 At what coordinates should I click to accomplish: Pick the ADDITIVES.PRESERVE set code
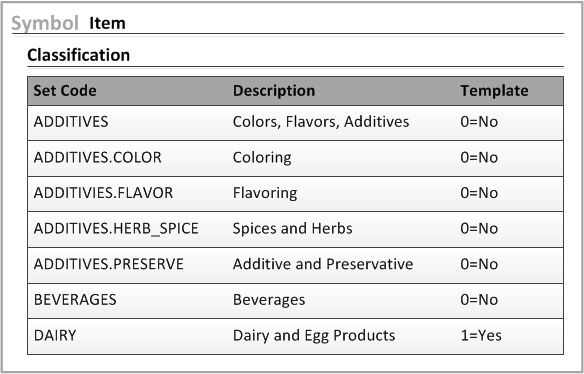(109, 264)
